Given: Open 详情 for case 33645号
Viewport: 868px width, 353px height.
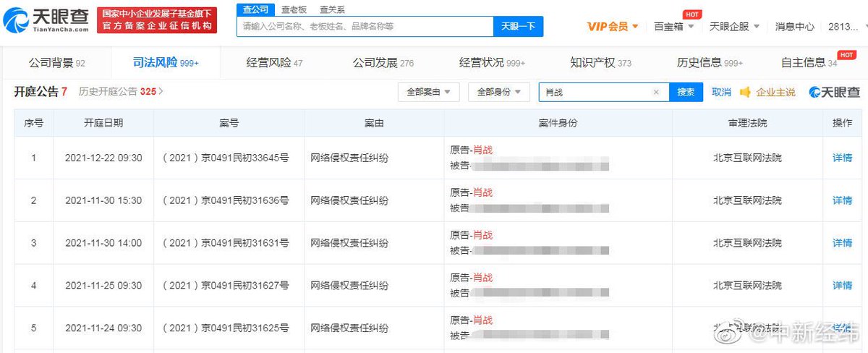Looking at the screenshot, I should click(842, 158).
